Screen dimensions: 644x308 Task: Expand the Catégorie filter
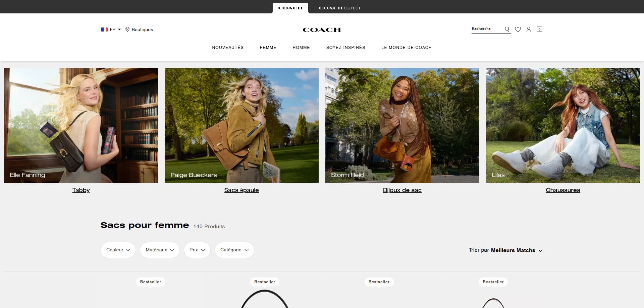coord(234,250)
